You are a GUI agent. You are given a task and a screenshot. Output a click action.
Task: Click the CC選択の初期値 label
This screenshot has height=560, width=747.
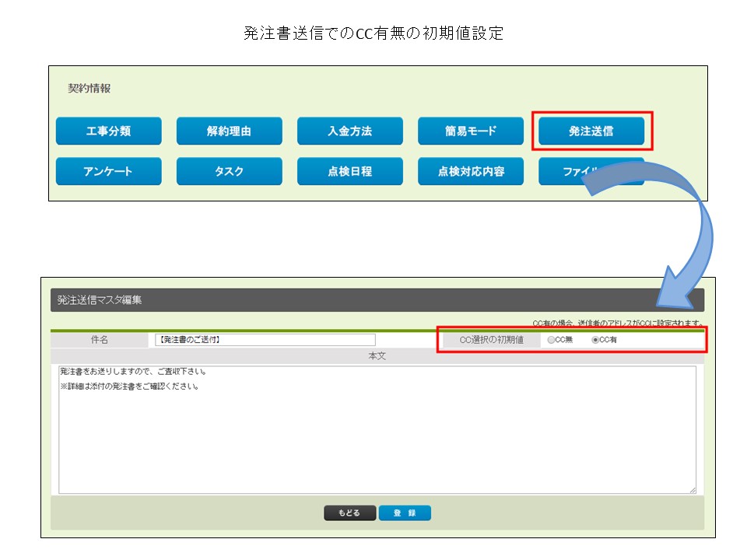click(x=491, y=340)
